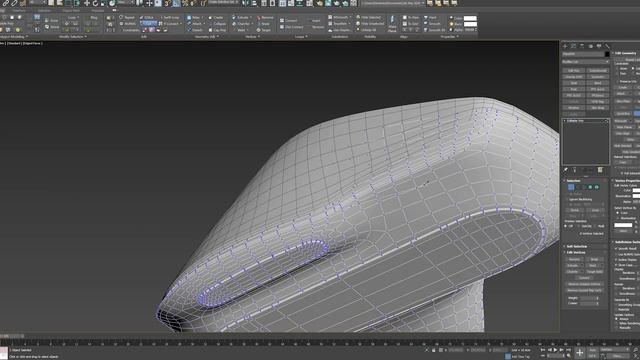Click Unhide All in Visibility panel
This screenshot has height=360, width=640.
366,30
